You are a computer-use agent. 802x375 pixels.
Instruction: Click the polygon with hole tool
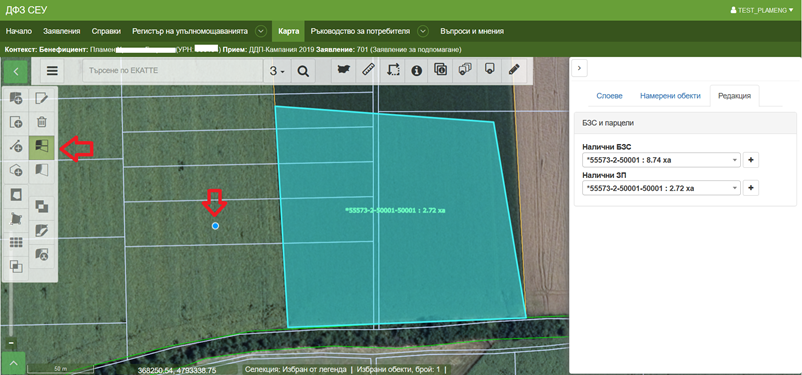pyautogui.click(x=16, y=195)
